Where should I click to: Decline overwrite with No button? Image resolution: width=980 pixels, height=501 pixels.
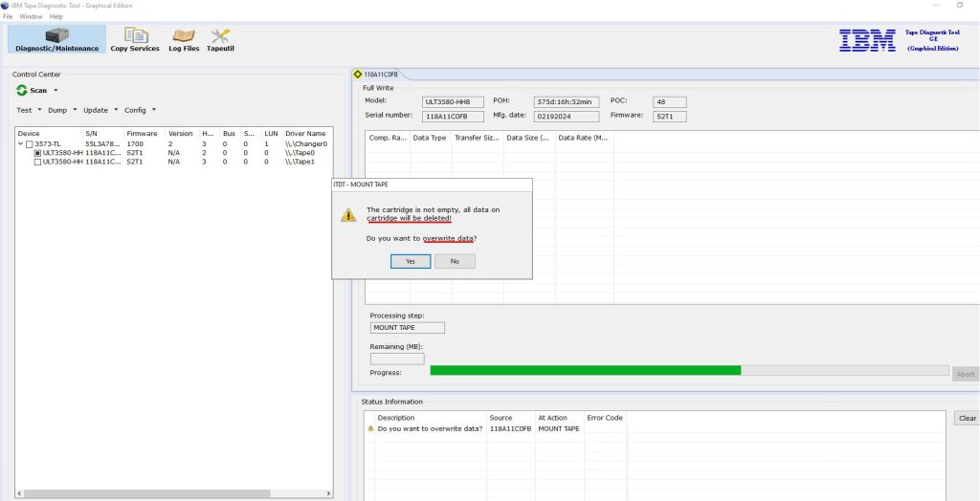pos(455,261)
